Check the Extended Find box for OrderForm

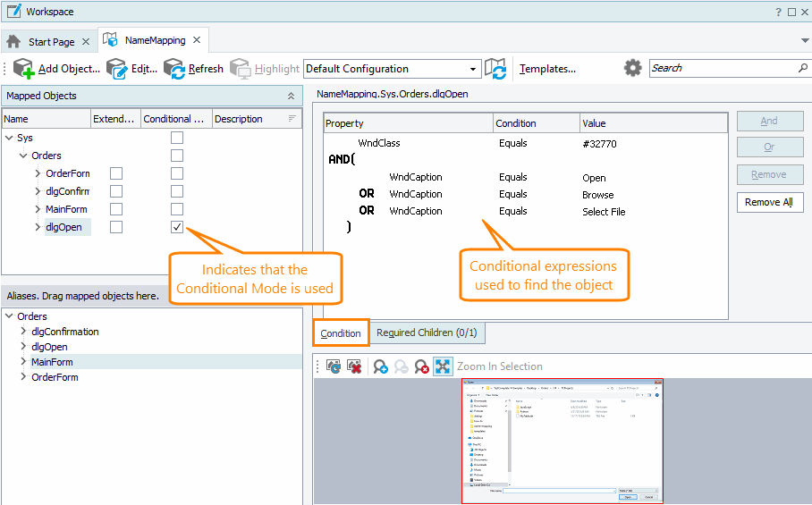(x=116, y=173)
